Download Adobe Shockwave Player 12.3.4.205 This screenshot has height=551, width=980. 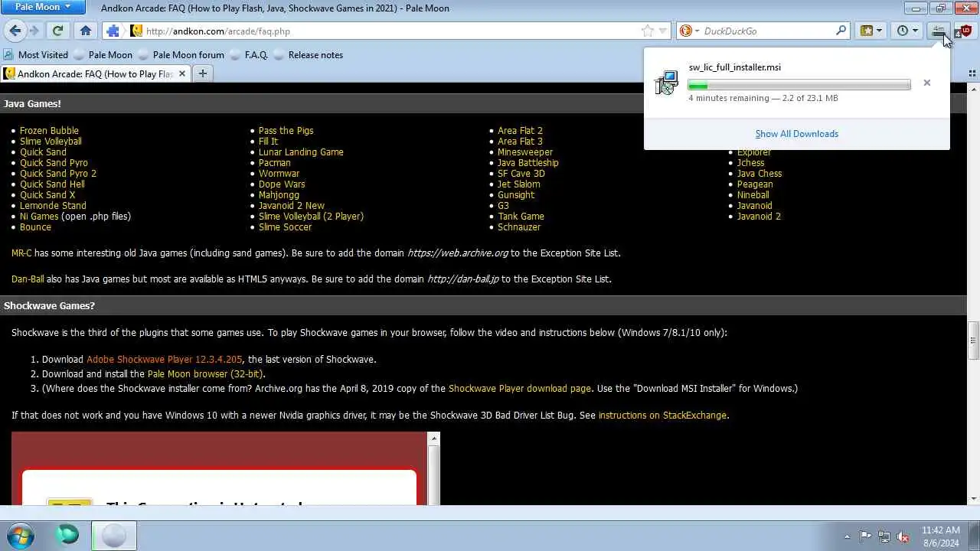pyautogui.click(x=164, y=360)
